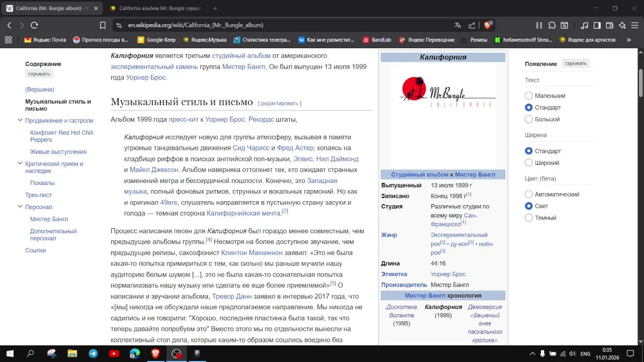
Task: Open the notifications center icon
Action: pos(630,353)
